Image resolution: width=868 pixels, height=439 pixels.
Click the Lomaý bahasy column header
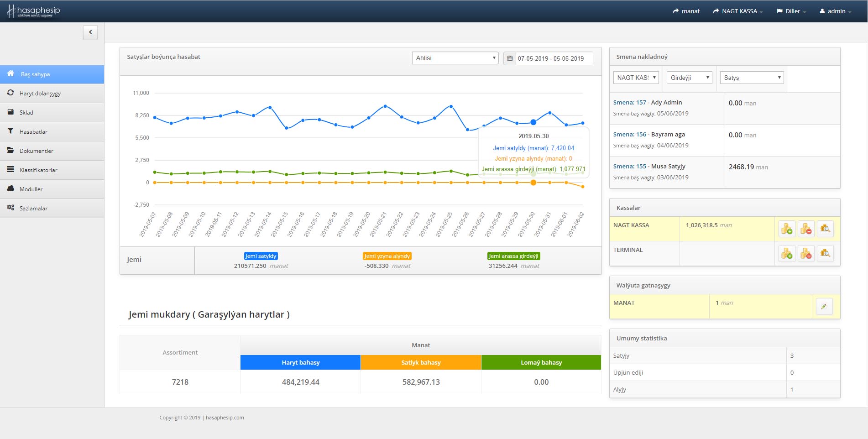pos(541,362)
